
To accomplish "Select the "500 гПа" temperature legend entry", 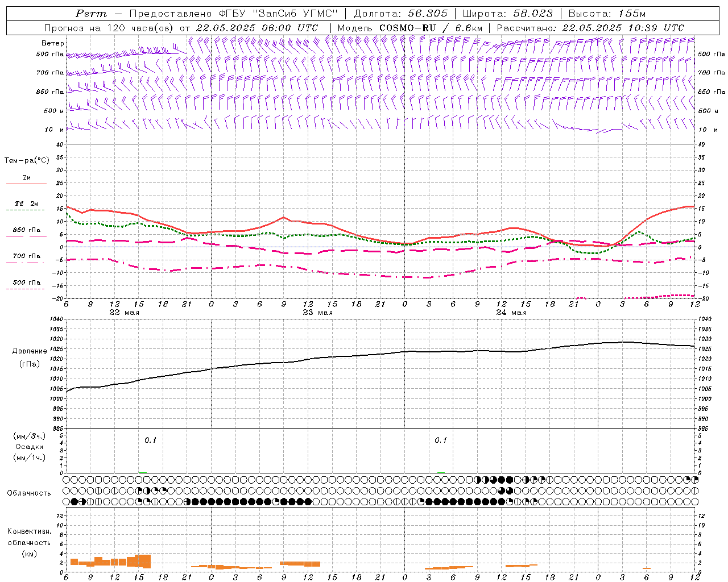I will click(27, 282).
